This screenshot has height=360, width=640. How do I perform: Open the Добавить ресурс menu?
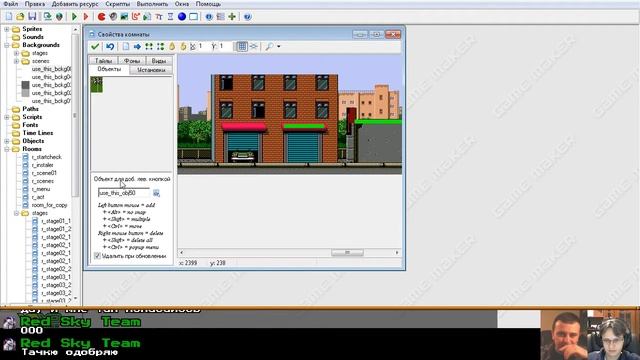pos(75,4)
